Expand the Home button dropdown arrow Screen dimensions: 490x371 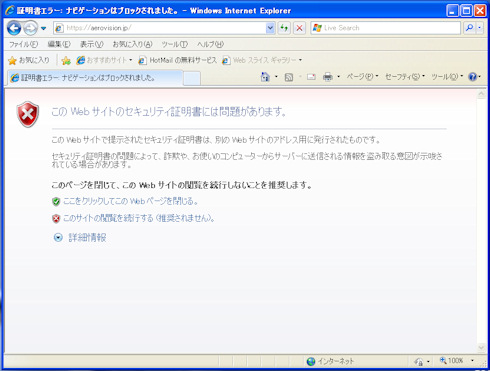coord(276,77)
